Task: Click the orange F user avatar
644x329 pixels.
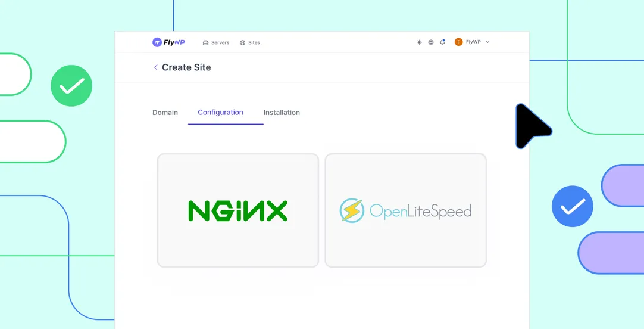Action: (458, 42)
